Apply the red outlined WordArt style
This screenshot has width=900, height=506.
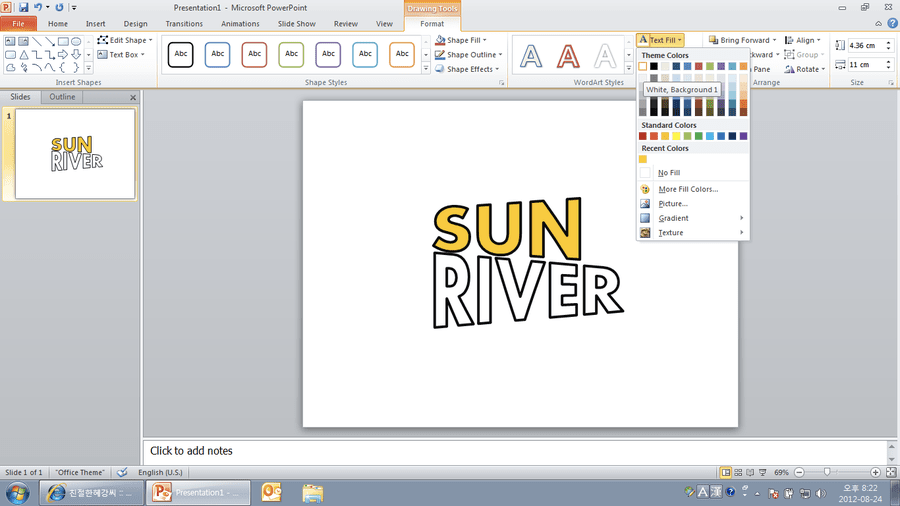coord(568,56)
